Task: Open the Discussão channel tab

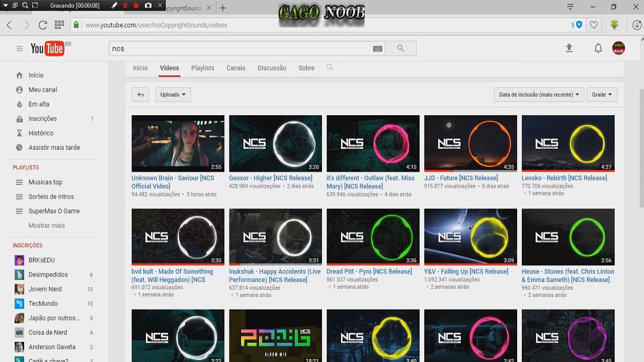Action: click(272, 68)
